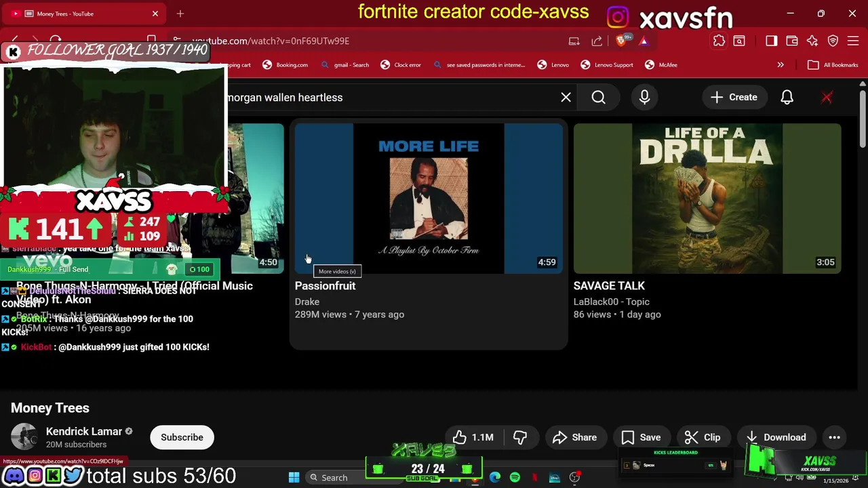Open OBS Studio from the taskbar
Viewport: 868px width, 488px height.
click(x=574, y=478)
